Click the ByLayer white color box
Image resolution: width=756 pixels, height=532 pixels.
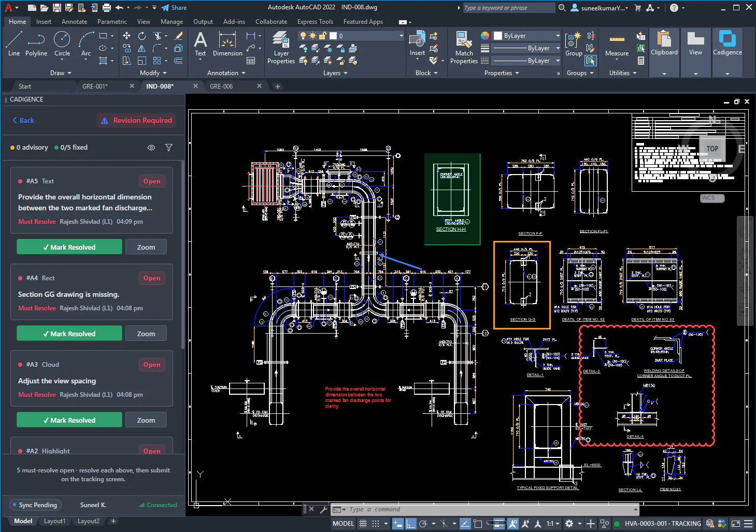[498, 36]
